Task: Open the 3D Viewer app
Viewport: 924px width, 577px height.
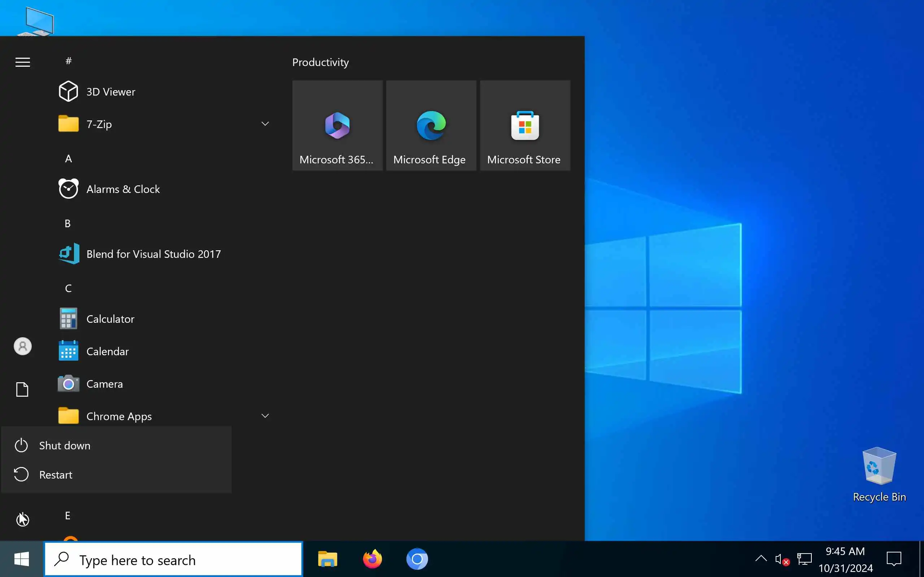Action: 110,92
